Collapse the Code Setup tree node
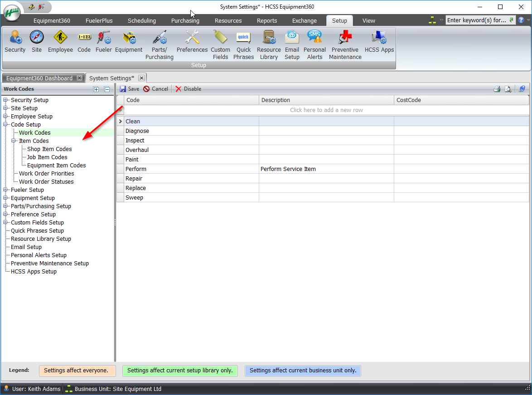Screen dimensions: 532x395 click(5, 124)
